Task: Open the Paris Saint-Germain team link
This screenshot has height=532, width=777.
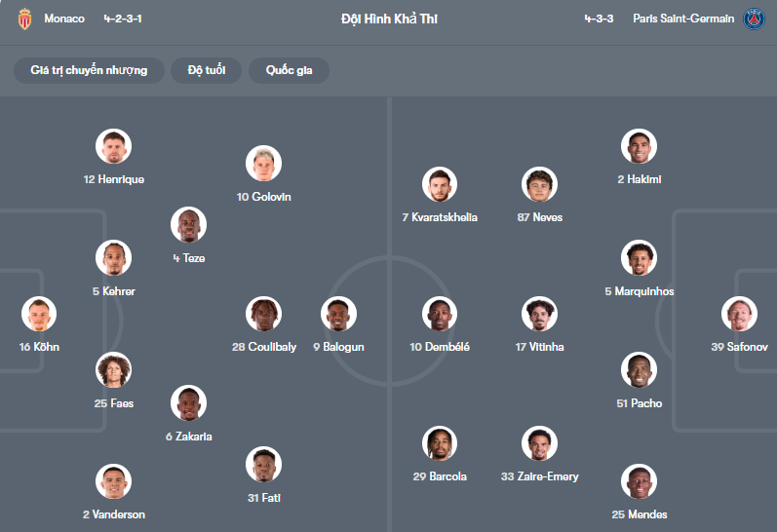Action: [682, 19]
